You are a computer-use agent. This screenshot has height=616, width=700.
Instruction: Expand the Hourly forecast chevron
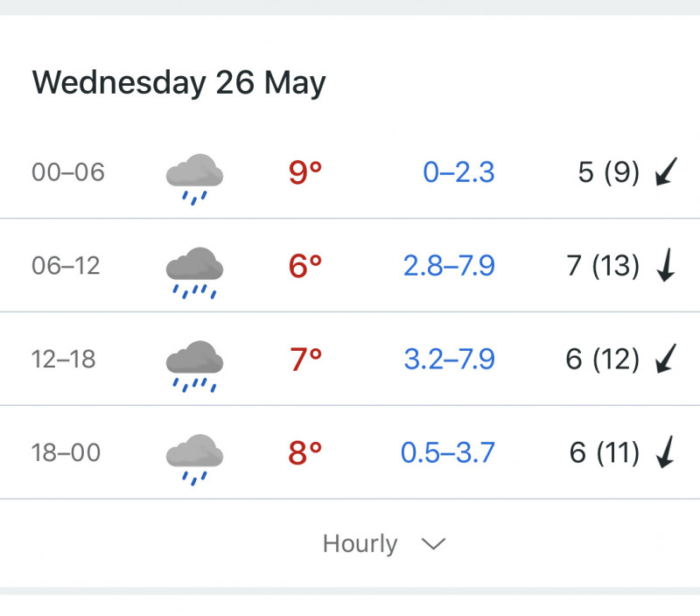pos(433,544)
